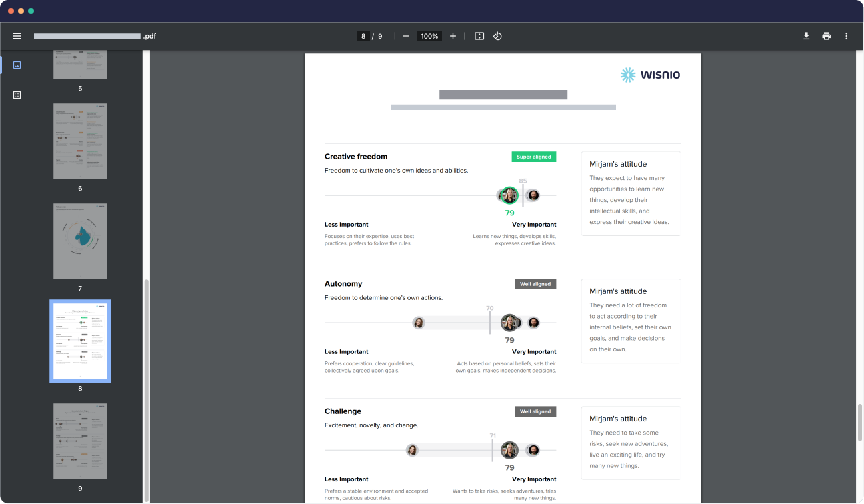Click 'Freedom to determine one's own actions.' text
The width and height of the screenshot is (864, 504).
point(383,297)
